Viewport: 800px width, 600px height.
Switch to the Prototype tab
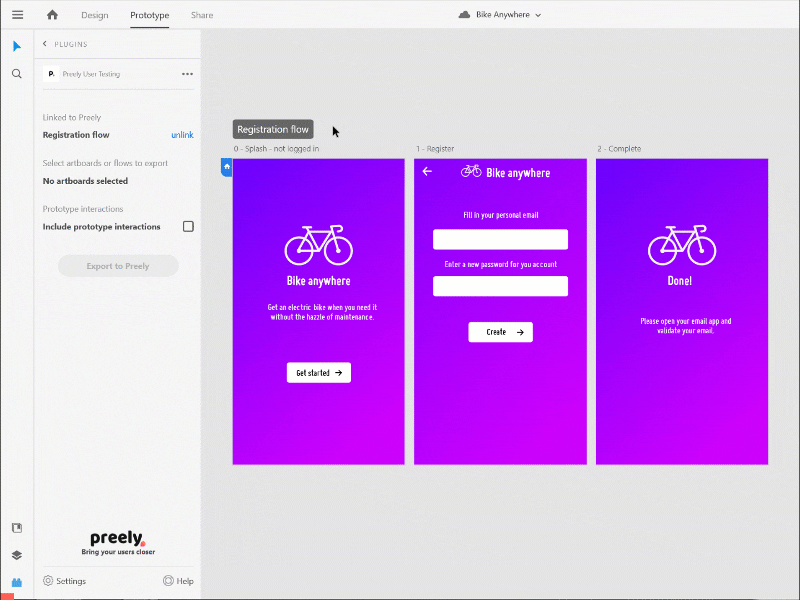click(149, 15)
